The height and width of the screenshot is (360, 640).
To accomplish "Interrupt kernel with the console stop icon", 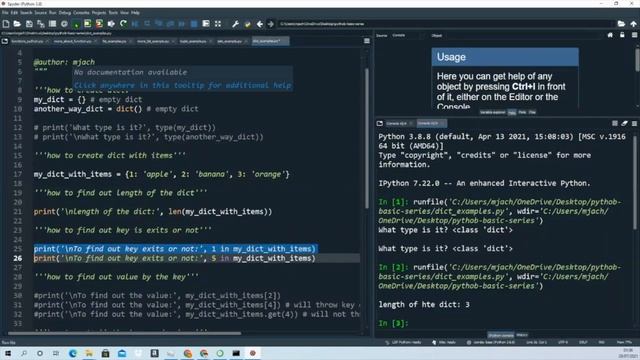I will pos(615,123).
